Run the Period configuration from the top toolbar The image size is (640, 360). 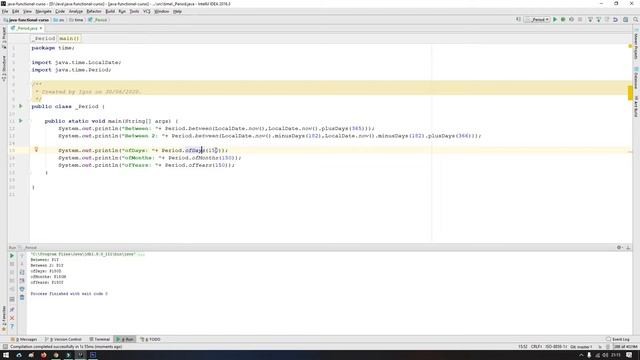(x=555, y=20)
